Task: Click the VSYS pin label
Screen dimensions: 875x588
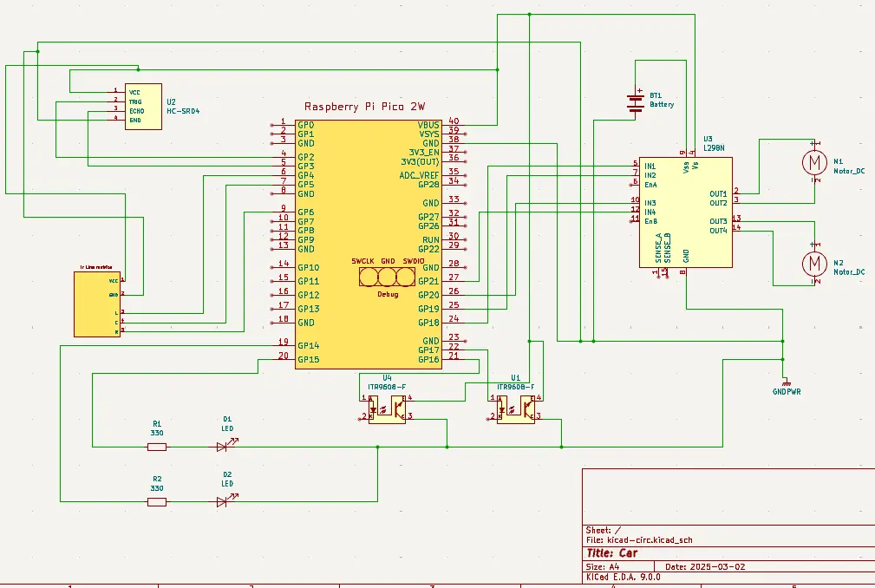Action: [x=429, y=134]
